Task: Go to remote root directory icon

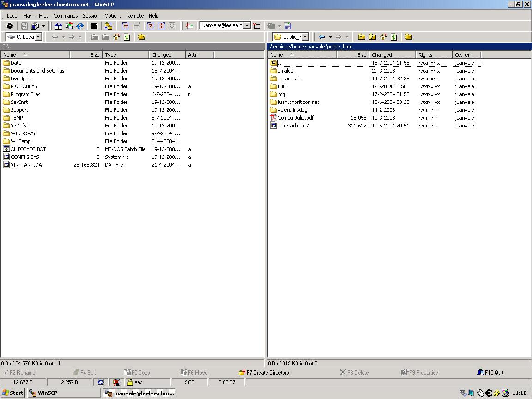Action: [x=373, y=37]
